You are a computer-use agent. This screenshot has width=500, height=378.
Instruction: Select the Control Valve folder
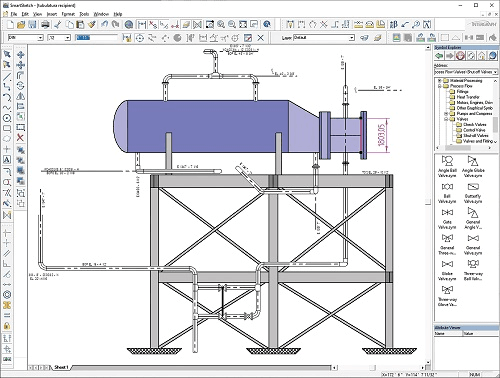[474, 130]
